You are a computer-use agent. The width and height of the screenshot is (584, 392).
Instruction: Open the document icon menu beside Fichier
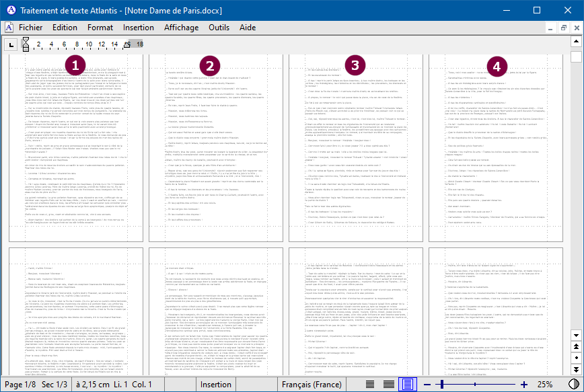(x=9, y=27)
